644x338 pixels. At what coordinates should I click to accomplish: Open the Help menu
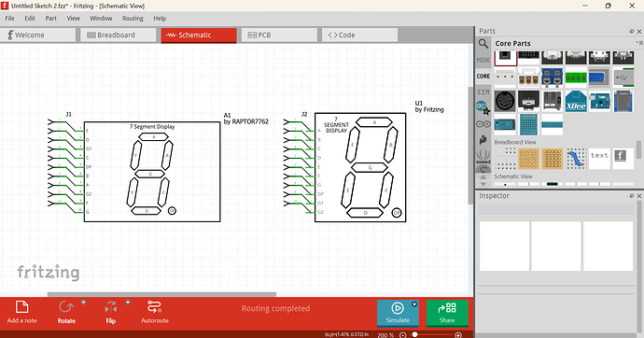[x=160, y=19]
